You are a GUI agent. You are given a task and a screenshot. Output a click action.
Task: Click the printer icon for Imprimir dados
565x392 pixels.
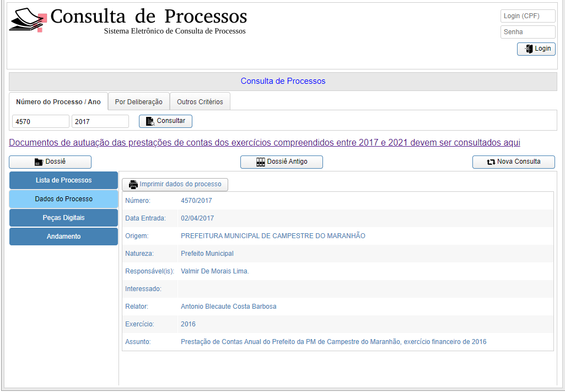coord(133,185)
